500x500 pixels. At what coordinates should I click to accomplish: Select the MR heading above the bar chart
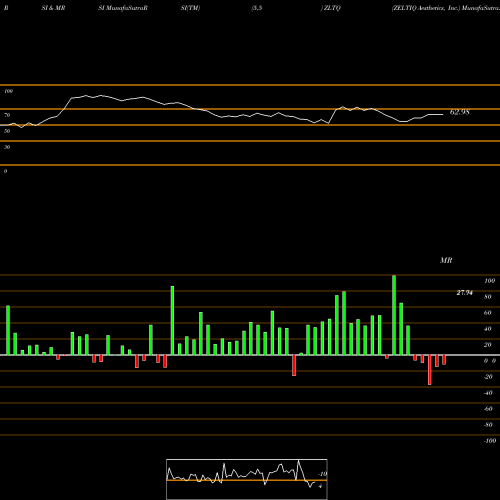coord(446,260)
